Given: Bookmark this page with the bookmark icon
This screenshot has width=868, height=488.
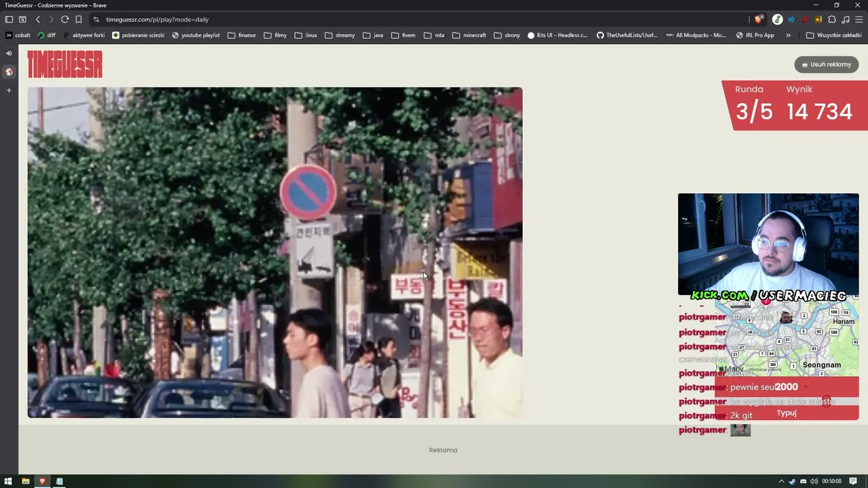Looking at the screenshot, I should [x=79, y=20].
